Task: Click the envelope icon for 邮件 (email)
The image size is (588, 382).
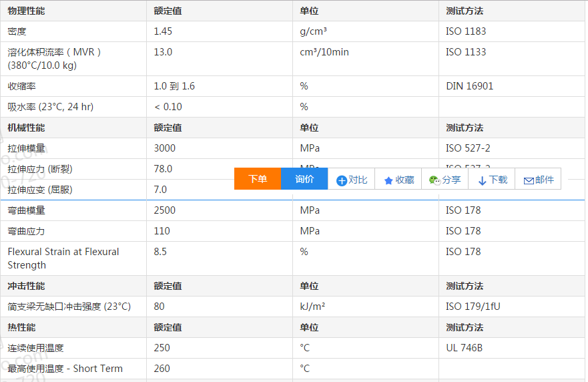Action: pos(529,180)
